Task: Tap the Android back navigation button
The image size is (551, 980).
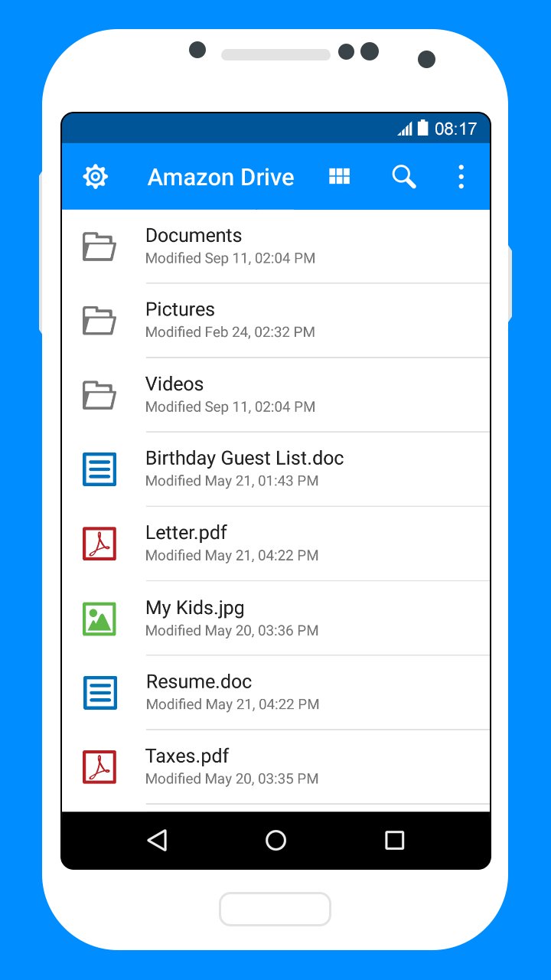Action: [x=157, y=841]
